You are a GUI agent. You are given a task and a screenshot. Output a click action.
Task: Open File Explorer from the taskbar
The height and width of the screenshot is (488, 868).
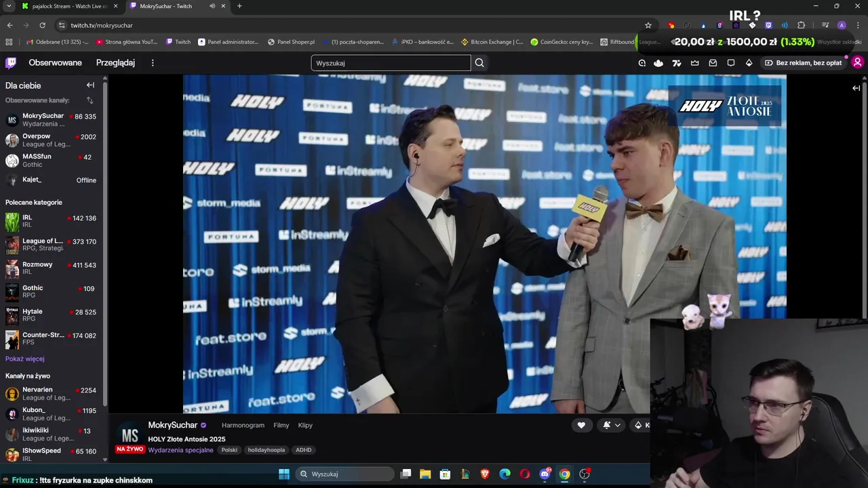(x=425, y=474)
